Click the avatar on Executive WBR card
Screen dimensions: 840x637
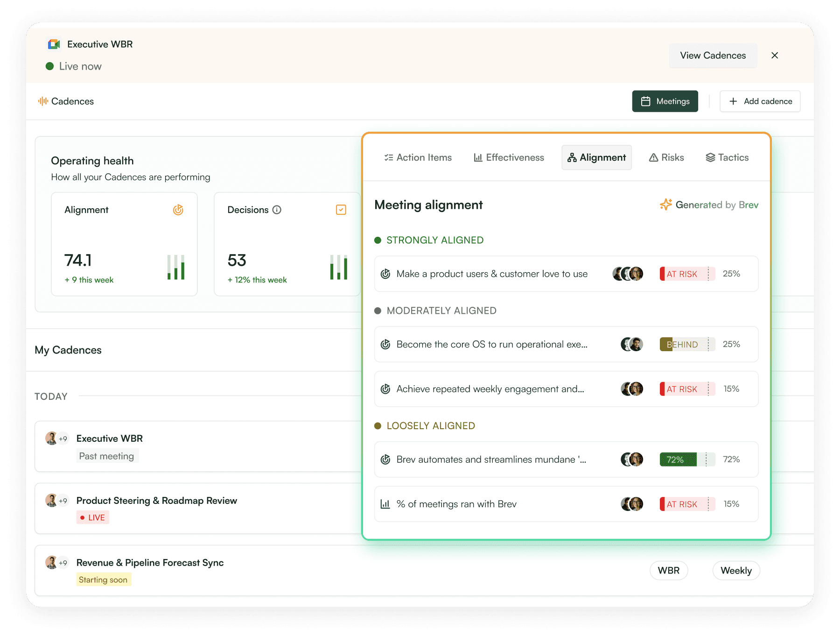click(x=51, y=439)
